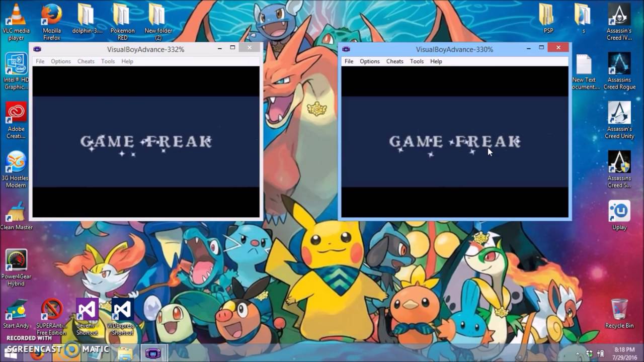Open Options menu in VisualBoyAdvance-332% window
This screenshot has width=644, height=362.
61,61
